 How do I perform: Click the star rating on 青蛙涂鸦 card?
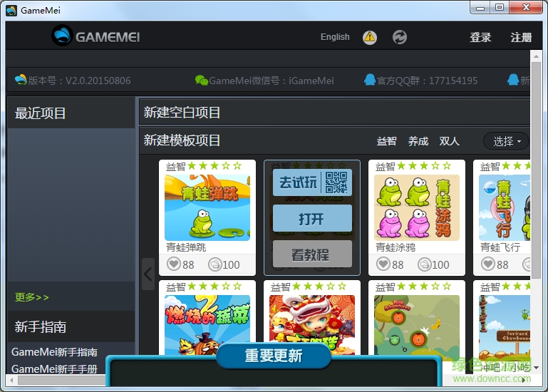pos(424,166)
